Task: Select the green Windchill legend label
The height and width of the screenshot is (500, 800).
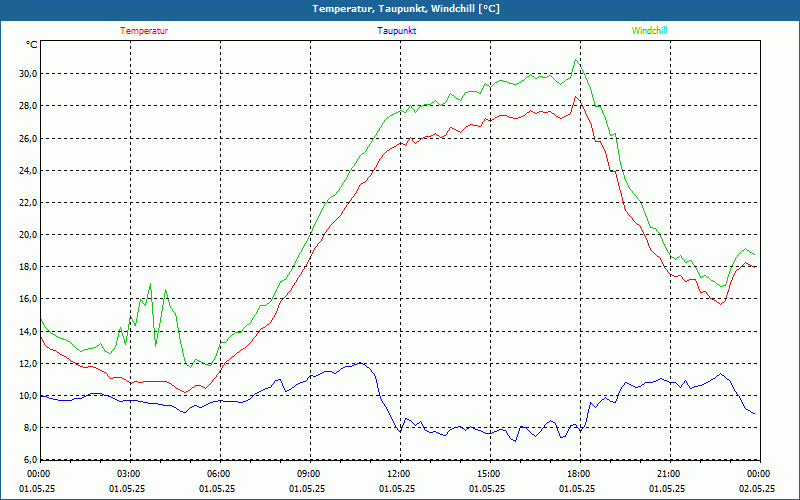Action: tap(649, 31)
